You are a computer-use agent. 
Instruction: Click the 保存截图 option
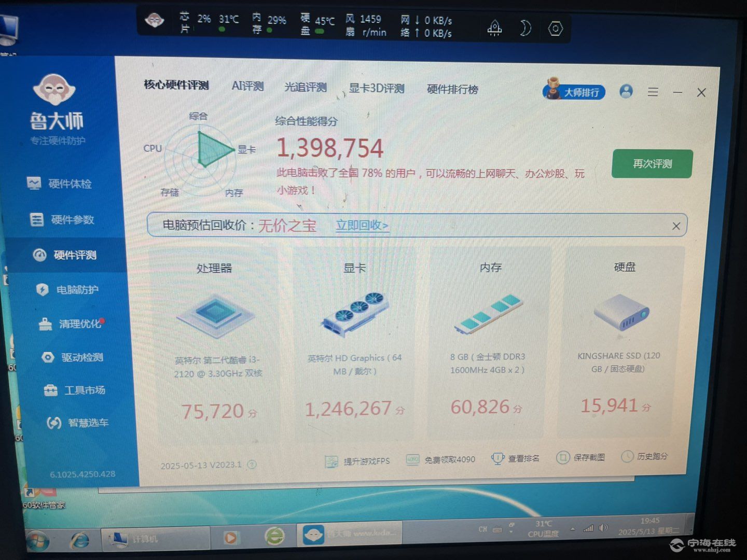(580, 457)
